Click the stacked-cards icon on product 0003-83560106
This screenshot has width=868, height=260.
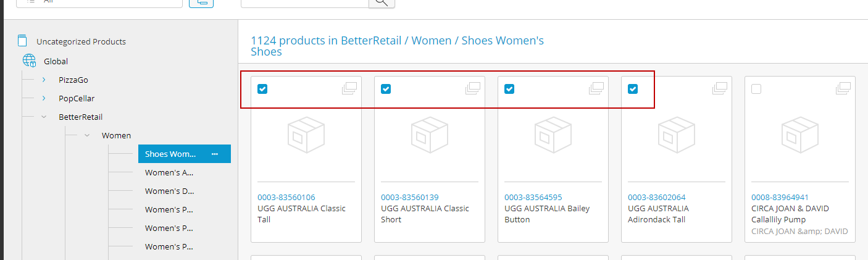(x=349, y=88)
